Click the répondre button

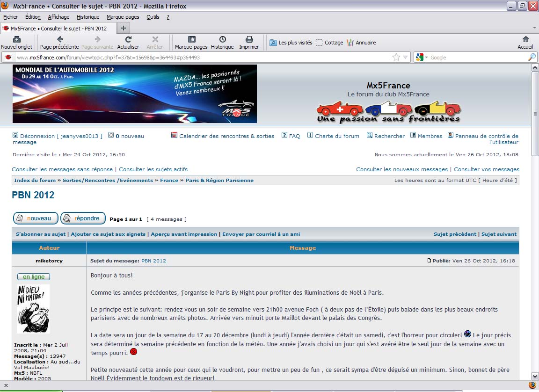pyautogui.click(x=83, y=218)
